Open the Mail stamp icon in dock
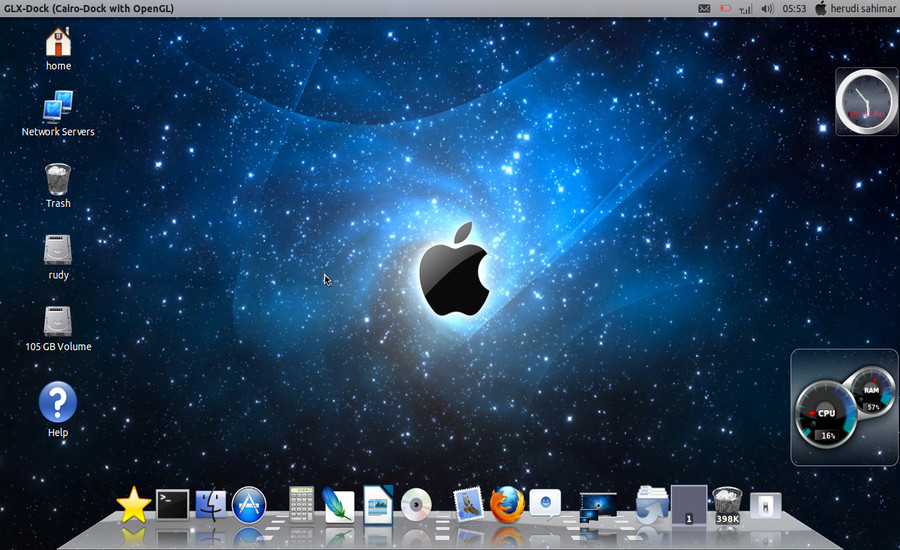This screenshot has height=550, width=900. (x=469, y=505)
